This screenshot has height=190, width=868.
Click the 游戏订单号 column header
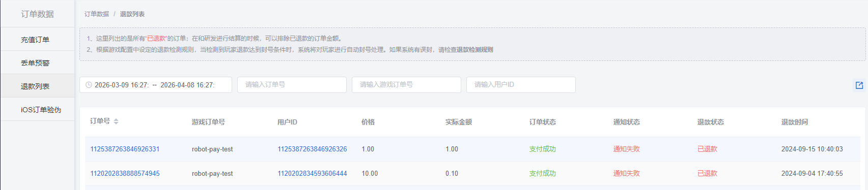(x=208, y=122)
